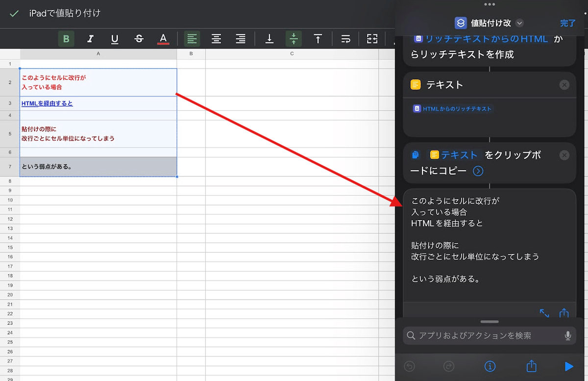Image resolution: width=588 pixels, height=381 pixels.
Task: Select cell with HTMLを経由すると link text
Action: point(98,103)
